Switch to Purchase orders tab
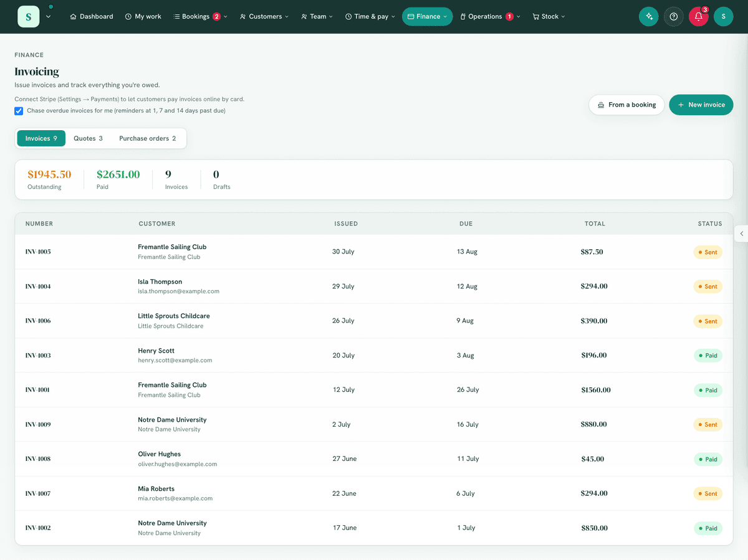This screenshot has width=748, height=560. tap(148, 138)
